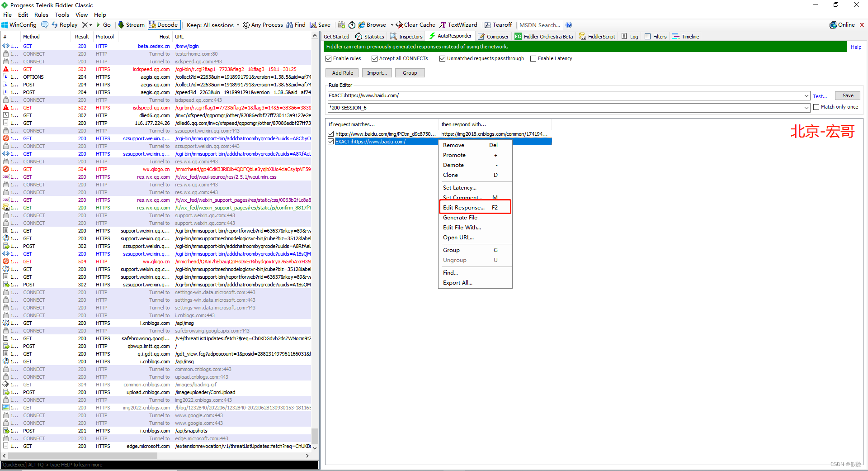Screen dimensions: 868x471
Task: Open the Composer tab
Action: tap(493, 37)
